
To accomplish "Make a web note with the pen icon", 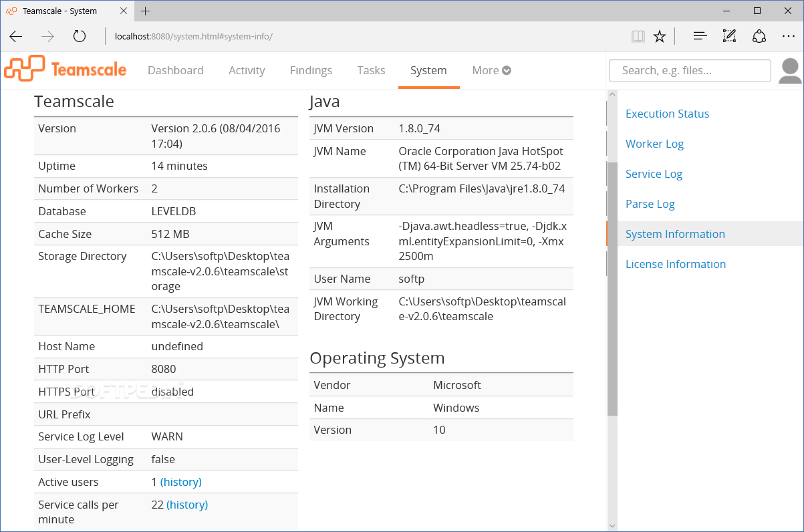I will (x=729, y=37).
